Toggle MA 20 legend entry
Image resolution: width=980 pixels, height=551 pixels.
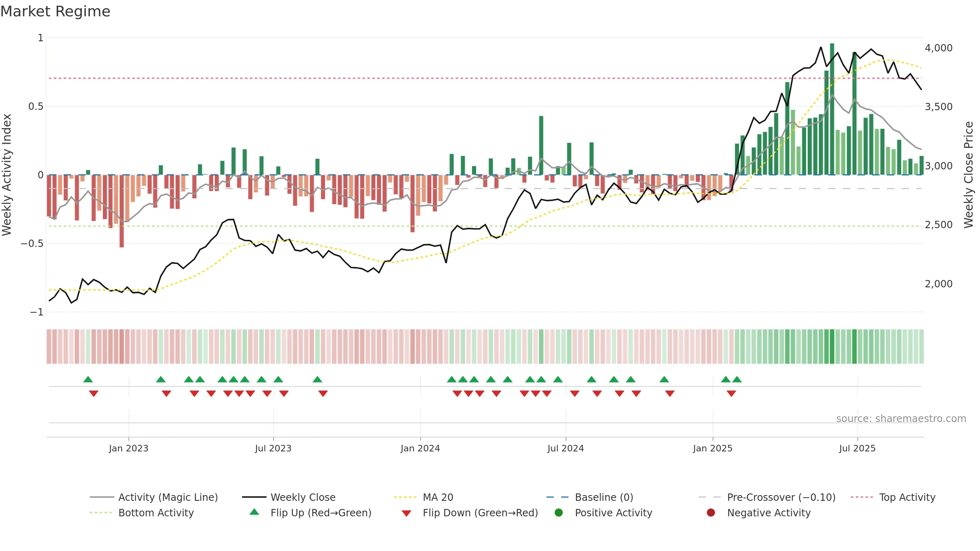click(424, 497)
